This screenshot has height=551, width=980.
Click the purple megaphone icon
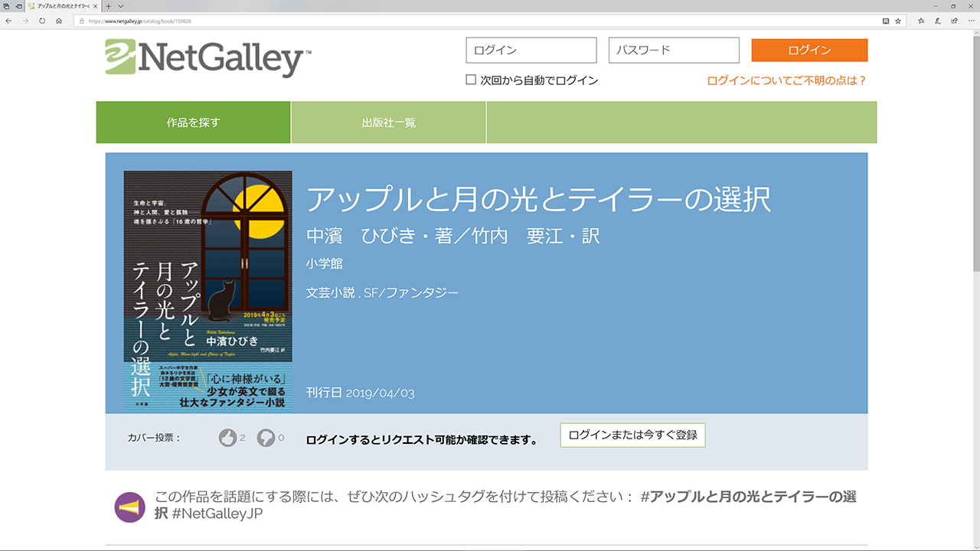130,507
